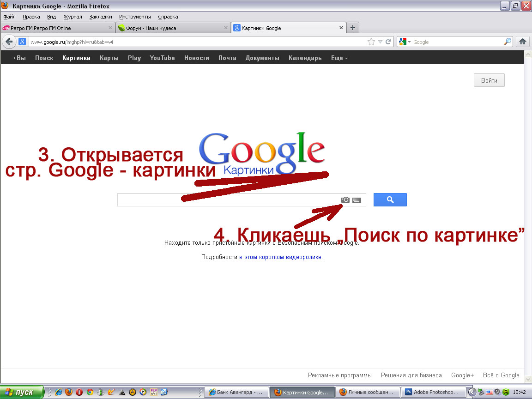
Task: Open the Firefox home page icon
Action: pos(522,42)
